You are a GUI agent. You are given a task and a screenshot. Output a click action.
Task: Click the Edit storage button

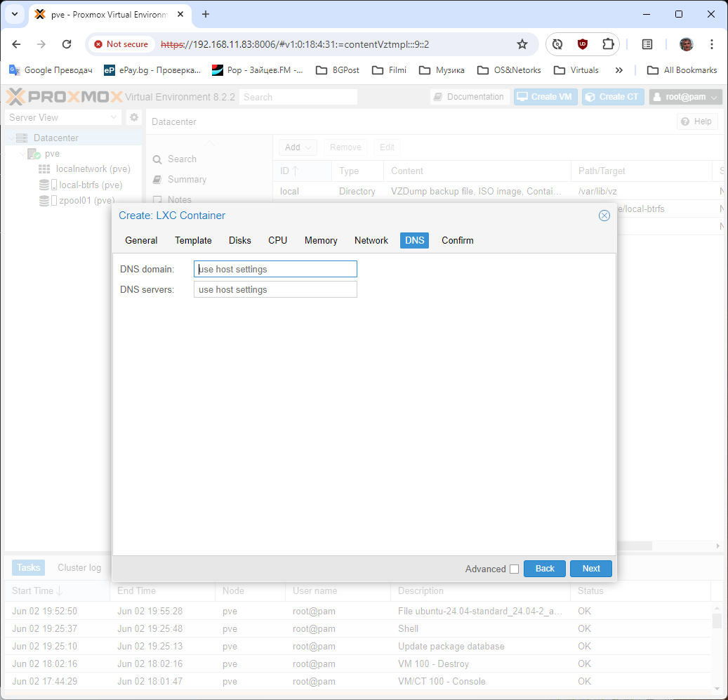pos(387,147)
